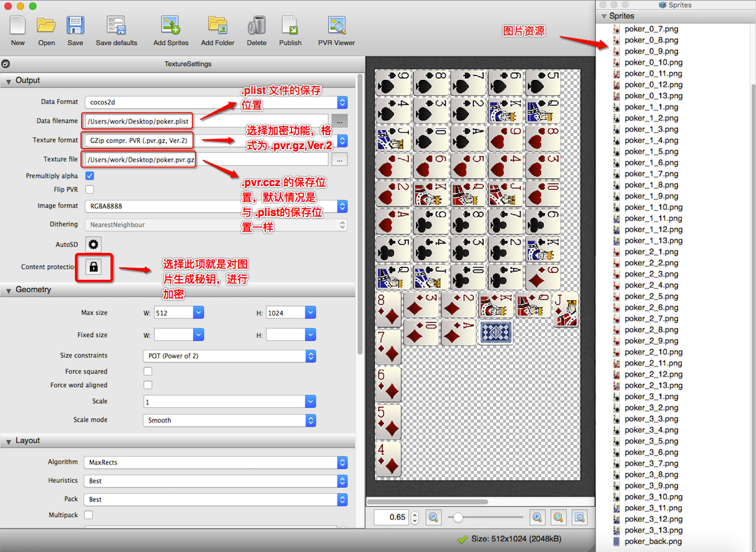Viewport: 756px width, 552px height.
Task: Collapse the Layout section
Action: point(9,441)
